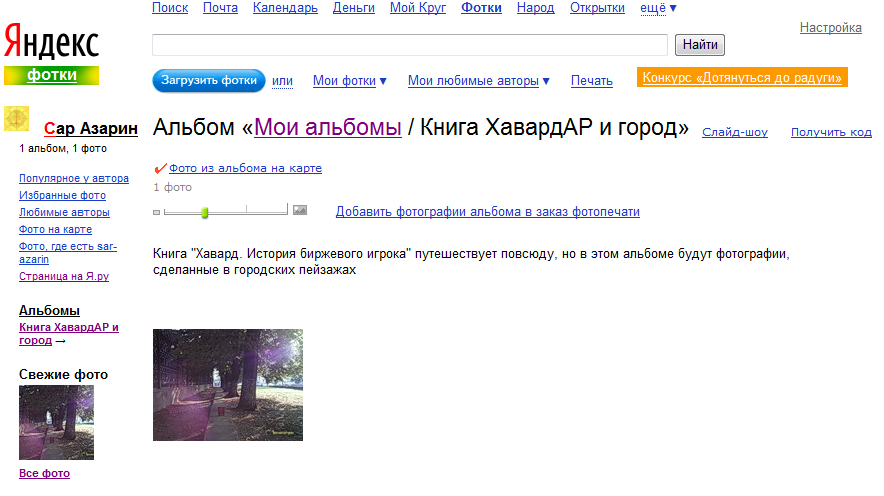The image size is (884, 496).
Task: Expand the ещё services dropdown
Action: (x=658, y=8)
